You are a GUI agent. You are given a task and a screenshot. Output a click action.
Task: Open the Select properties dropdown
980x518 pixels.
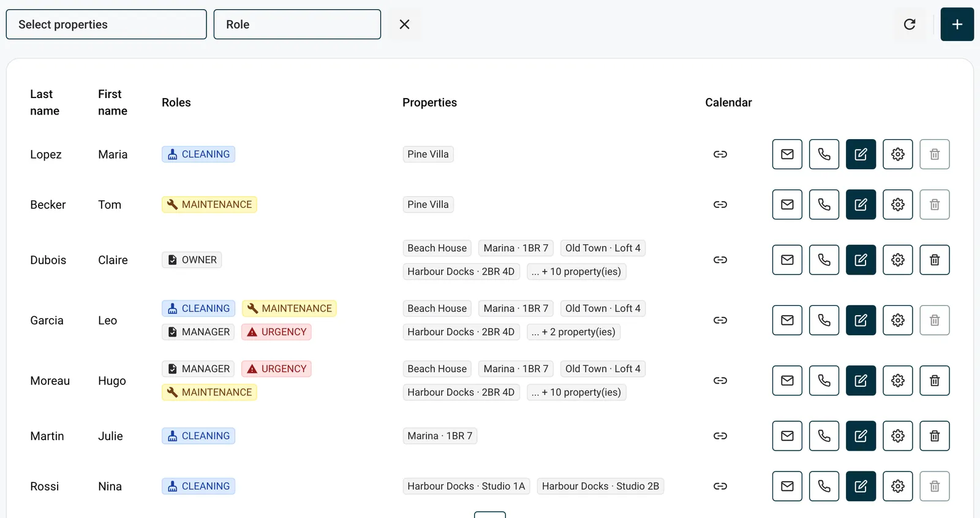coord(106,25)
